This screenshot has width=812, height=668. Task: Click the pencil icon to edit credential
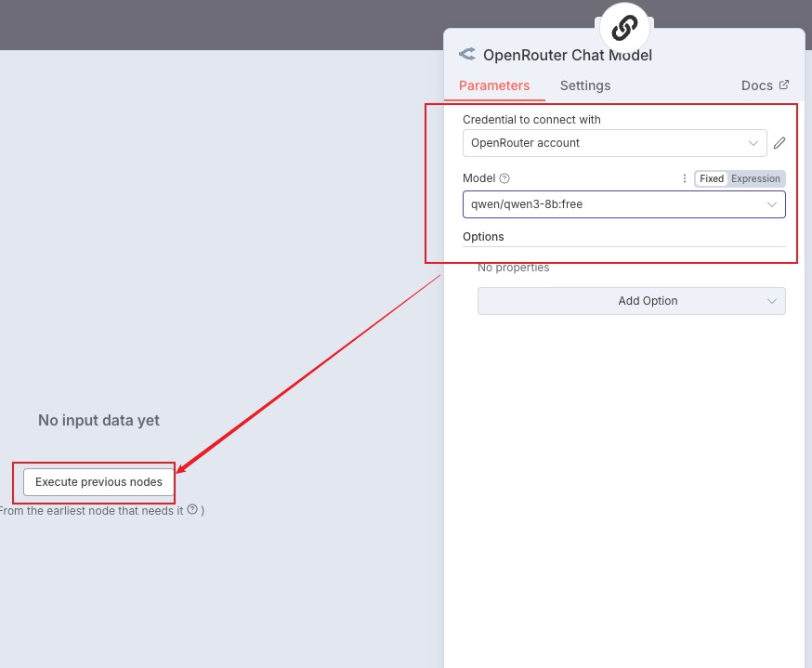[x=779, y=143]
